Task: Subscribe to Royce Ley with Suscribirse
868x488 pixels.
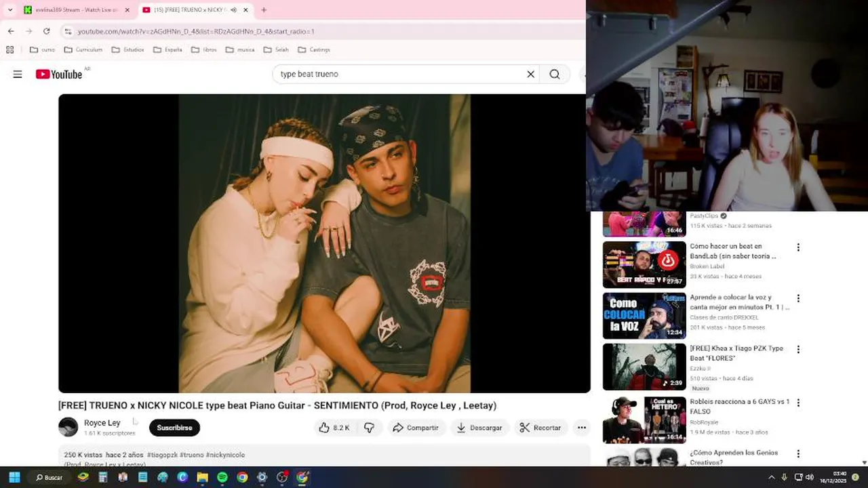Action: tap(174, 428)
